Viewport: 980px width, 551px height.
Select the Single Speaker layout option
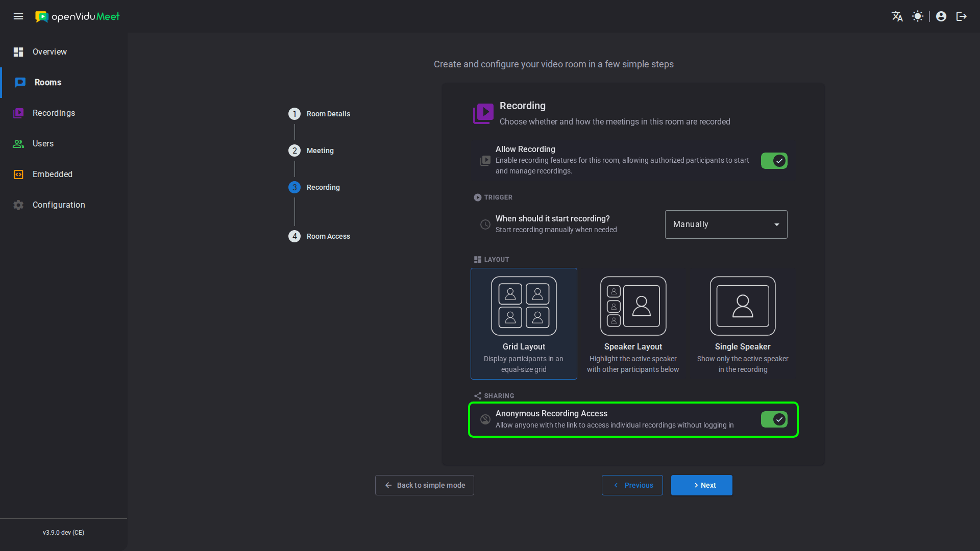(743, 323)
